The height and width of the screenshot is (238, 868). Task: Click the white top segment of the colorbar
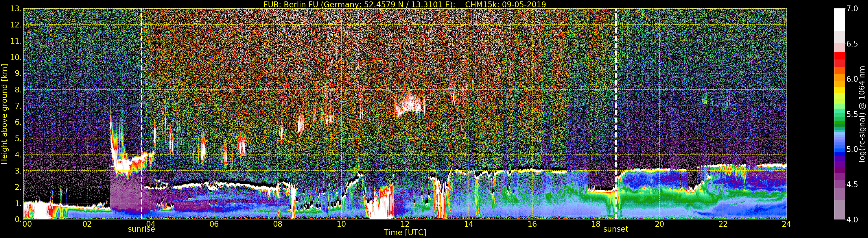(839, 20)
